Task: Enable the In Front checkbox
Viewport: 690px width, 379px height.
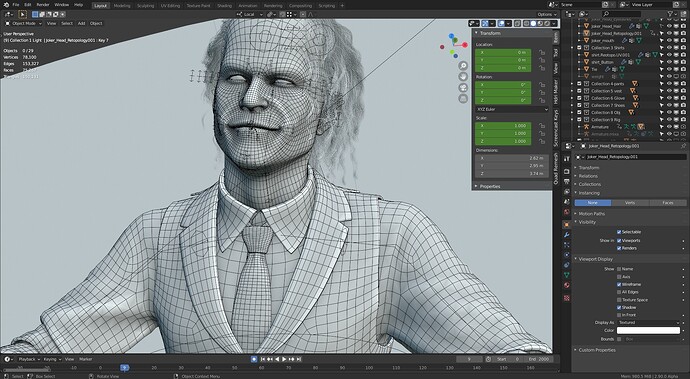Action: pyautogui.click(x=619, y=315)
